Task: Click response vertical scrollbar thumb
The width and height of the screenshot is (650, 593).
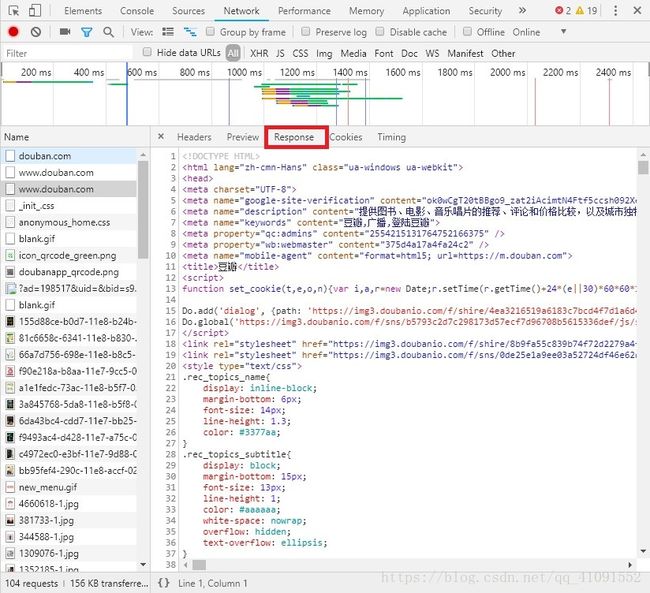Action: click(643, 168)
